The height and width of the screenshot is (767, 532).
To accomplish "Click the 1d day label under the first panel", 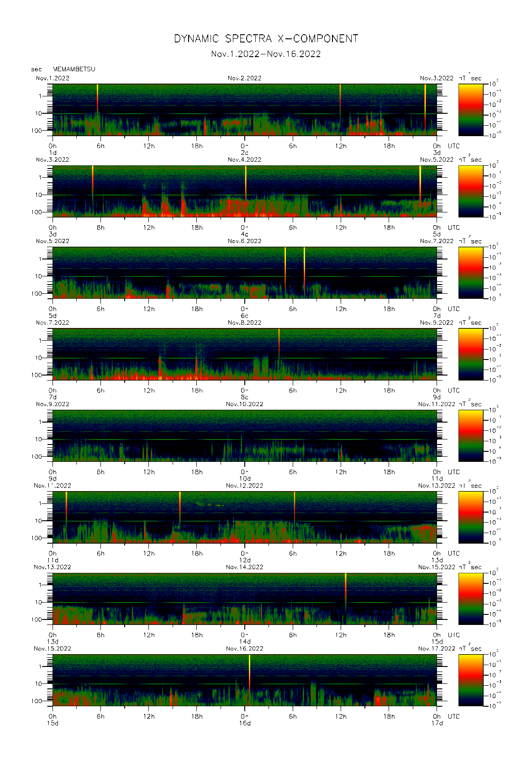I will [53, 153].
